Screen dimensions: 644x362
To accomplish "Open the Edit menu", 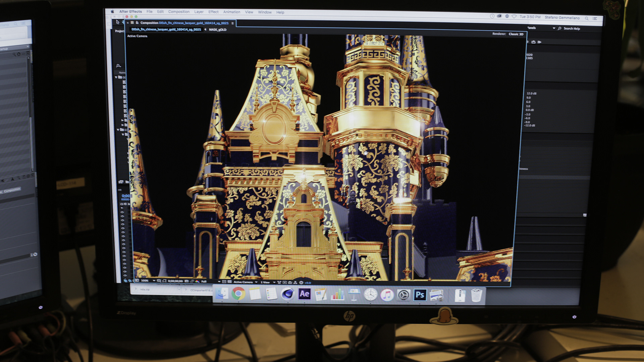I will pyautogui.click(x=160, y=11).
